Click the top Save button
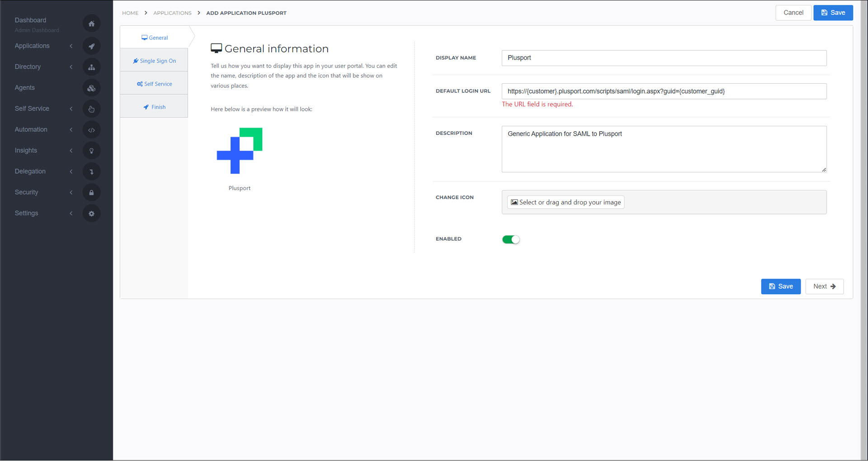The image size is (868, 461). [833, 13]
